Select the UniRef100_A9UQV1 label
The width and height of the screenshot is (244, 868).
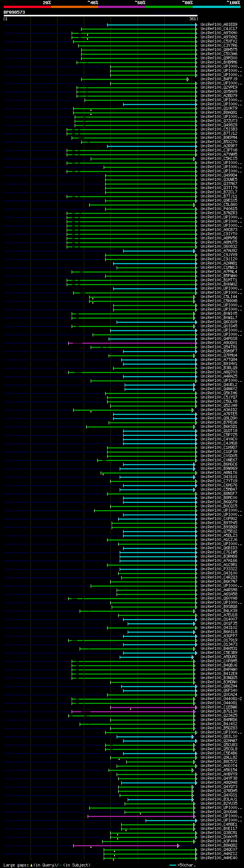click(219, 343)
